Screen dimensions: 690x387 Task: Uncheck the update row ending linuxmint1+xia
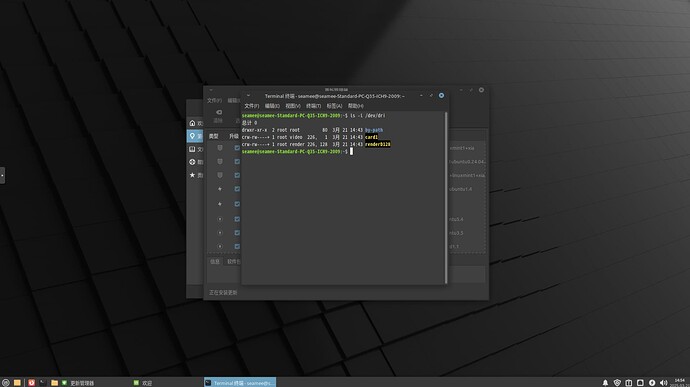click(x=237, y=175)
